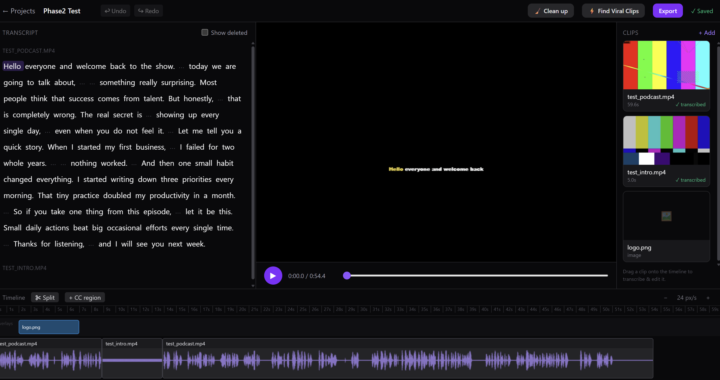Add a new clip with + Add
The width and height of the screenshot is (720, 380).
(707, 33)
